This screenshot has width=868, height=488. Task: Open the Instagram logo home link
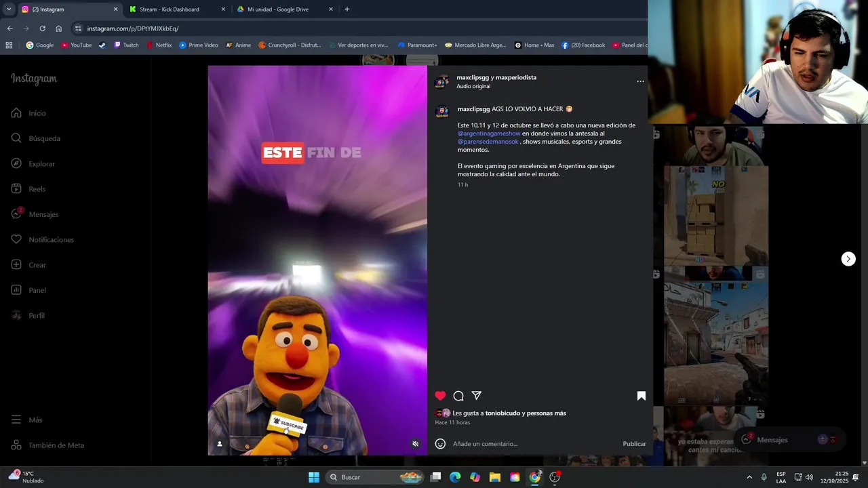[x=34, y=79]
